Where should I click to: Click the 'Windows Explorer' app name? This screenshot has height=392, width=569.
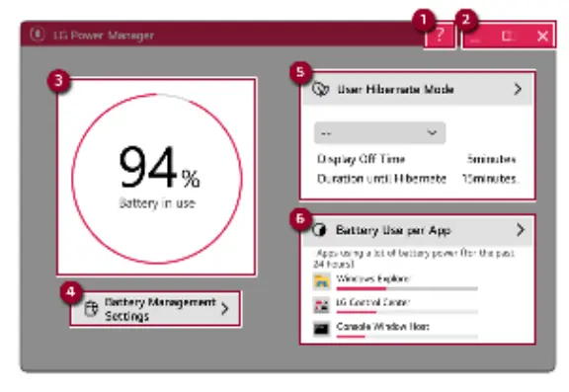point(372,278)
